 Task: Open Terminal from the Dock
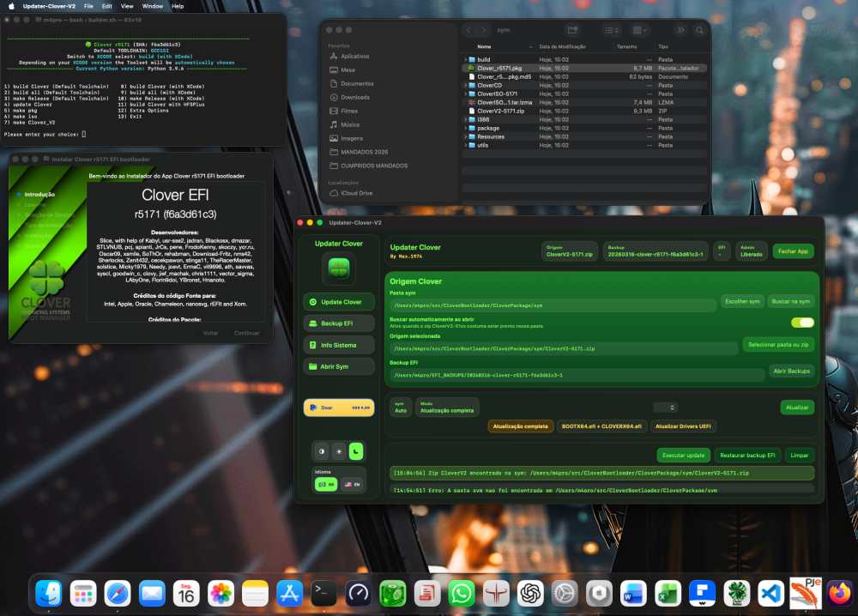[323, 594]
